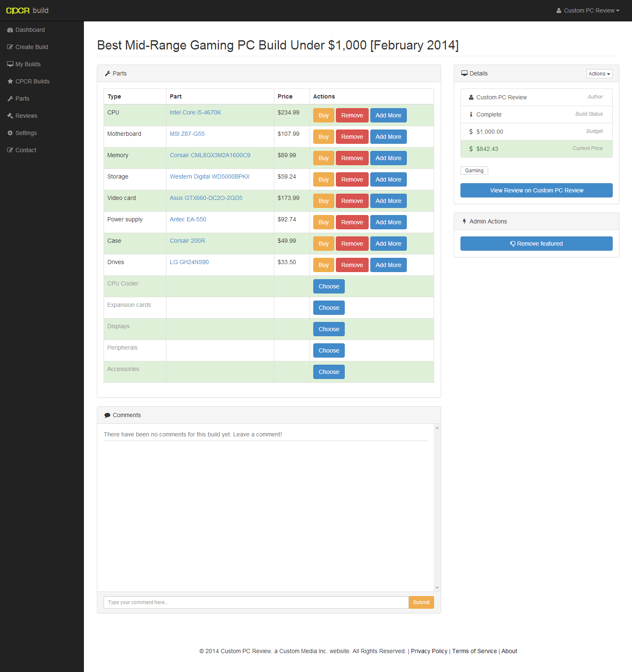Click the Contact edit icon

point(10,150)
